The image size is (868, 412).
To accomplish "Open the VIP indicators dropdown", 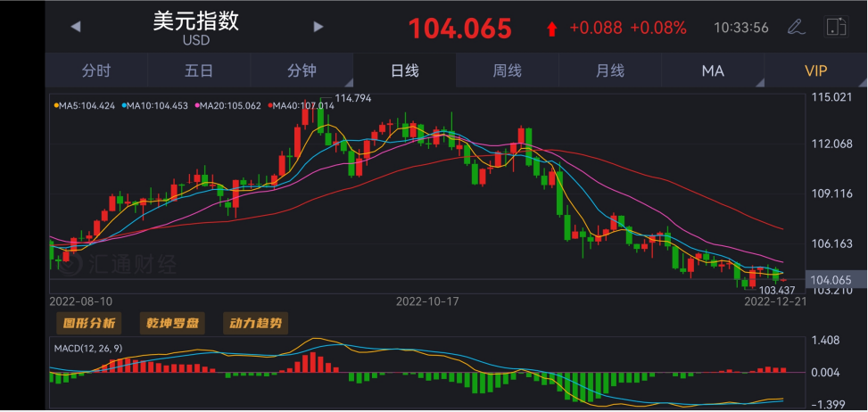I will [x=815, y=71].
